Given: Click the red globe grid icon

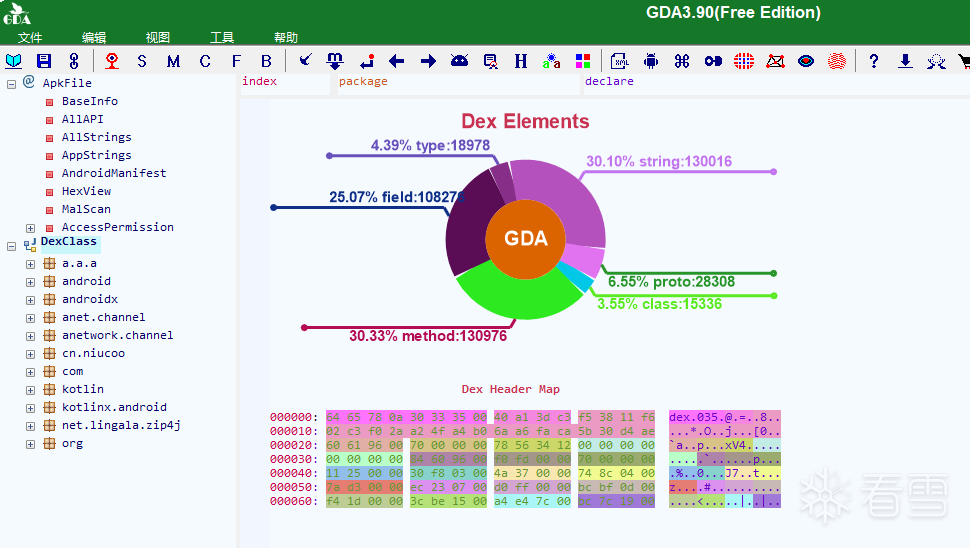Looking at the screenshot, I should pyautogui.click(x=744, y=61).
